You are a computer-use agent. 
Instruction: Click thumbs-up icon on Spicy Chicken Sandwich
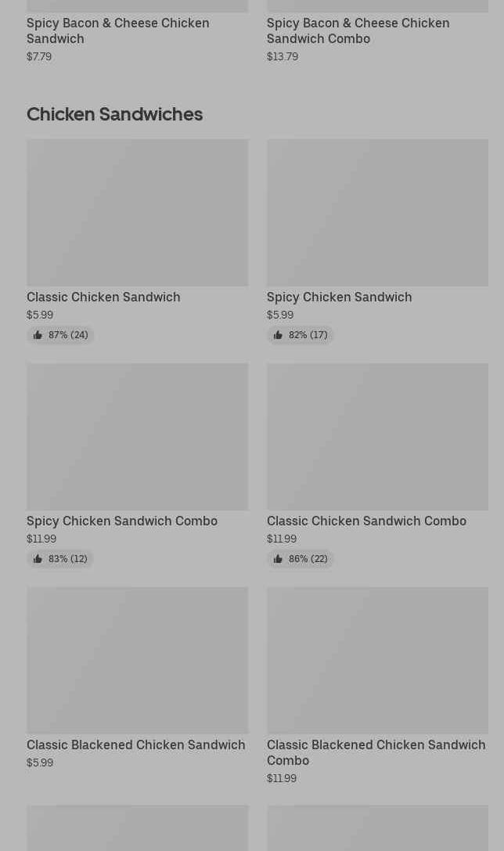[278, 335]
